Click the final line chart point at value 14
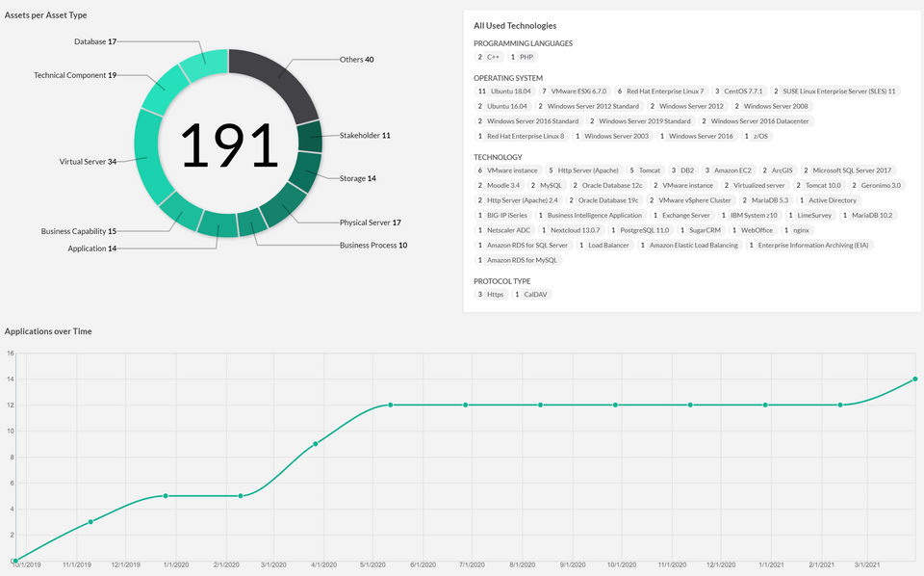 pos(914,380)
